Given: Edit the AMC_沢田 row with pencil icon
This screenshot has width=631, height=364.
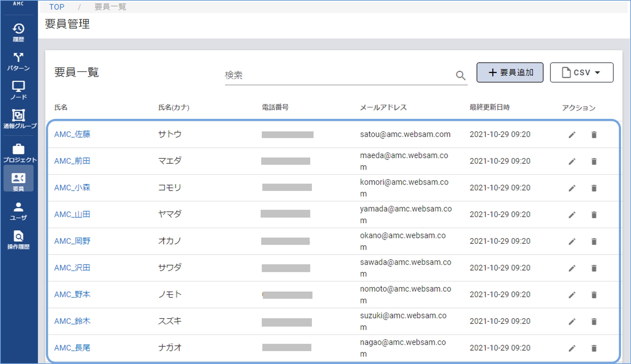Looking at the screenshot, I should (572, 268).
